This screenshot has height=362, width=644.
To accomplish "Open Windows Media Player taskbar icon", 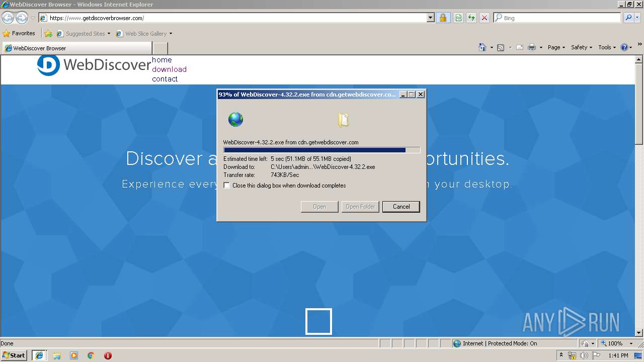I will click(74, 355).
